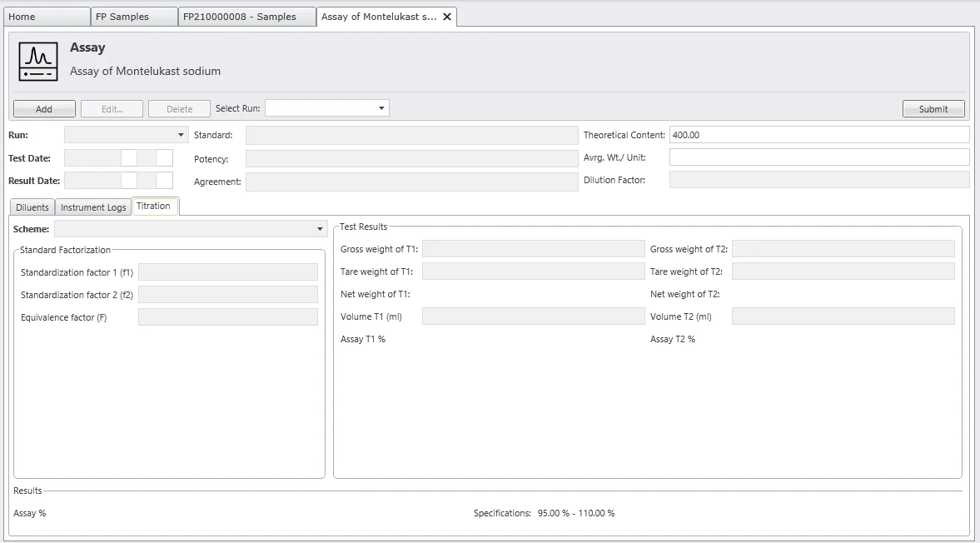Viewport: 980px width, 543px height.
Task: Select the Titration tab
Action: click(153, 207)
